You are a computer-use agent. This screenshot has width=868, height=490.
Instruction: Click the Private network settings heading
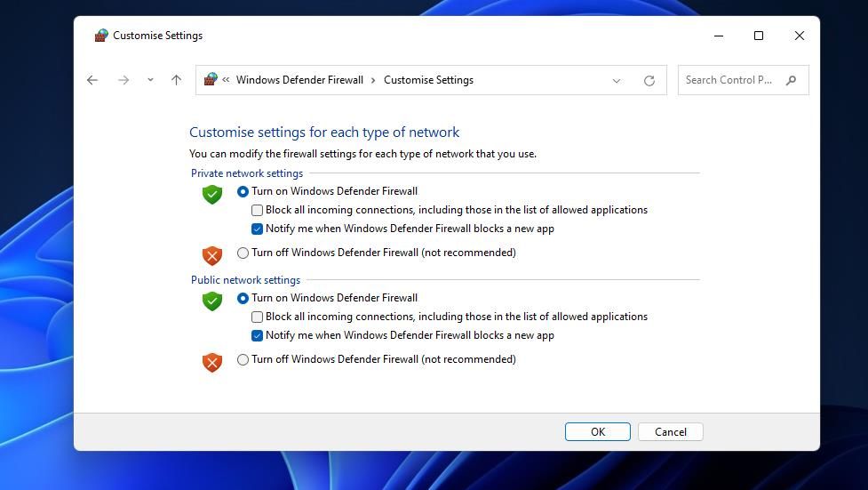(x=247, y=173)
